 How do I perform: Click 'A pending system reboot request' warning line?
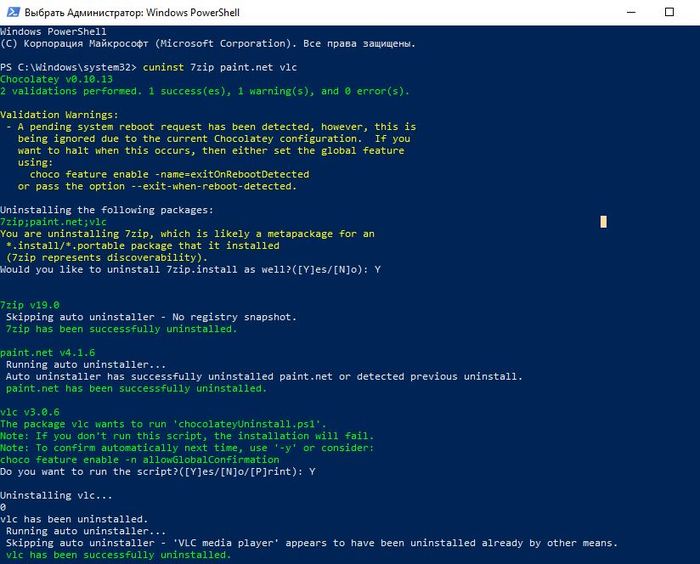(x=211, y=127)
